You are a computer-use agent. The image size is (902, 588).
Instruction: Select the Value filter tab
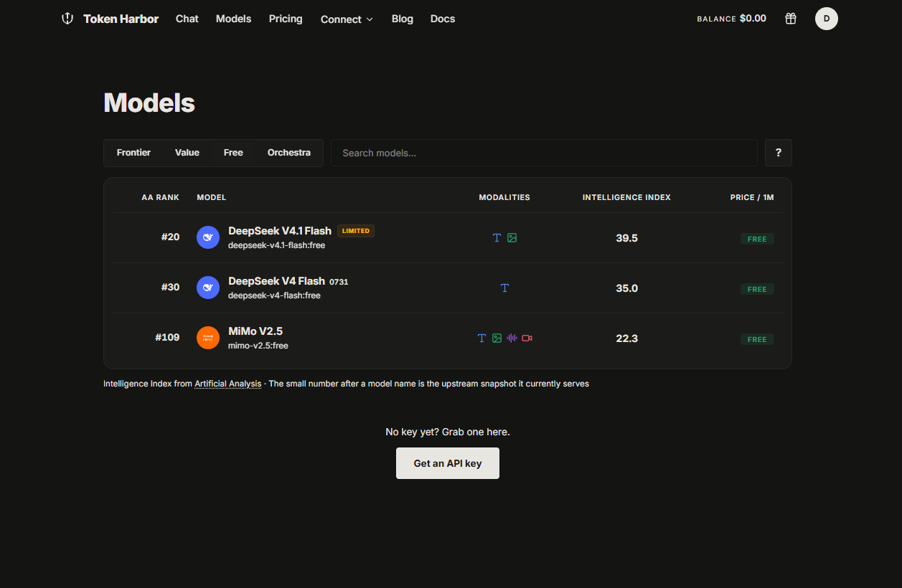[187, 153]
